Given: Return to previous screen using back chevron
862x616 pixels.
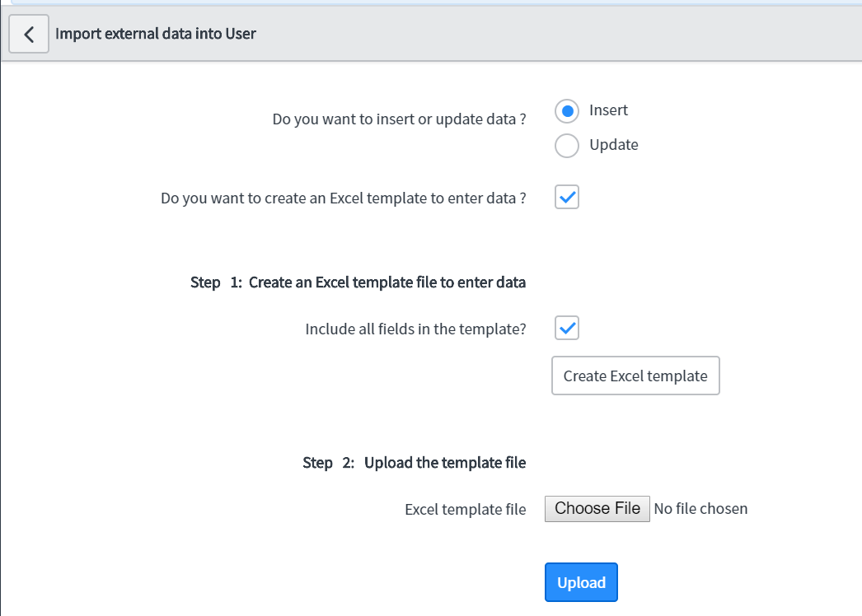Looking at the screenshot, I should pyautogui.click(x=28, y=33).
